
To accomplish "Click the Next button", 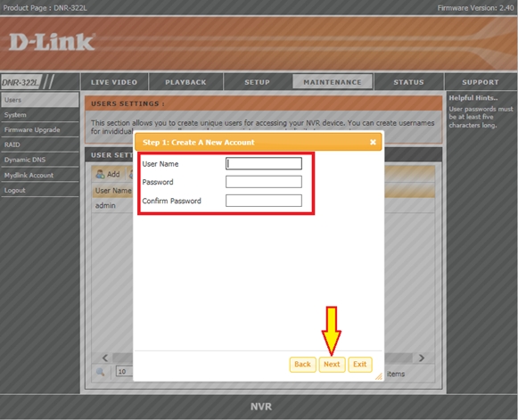I will point(332,365).
